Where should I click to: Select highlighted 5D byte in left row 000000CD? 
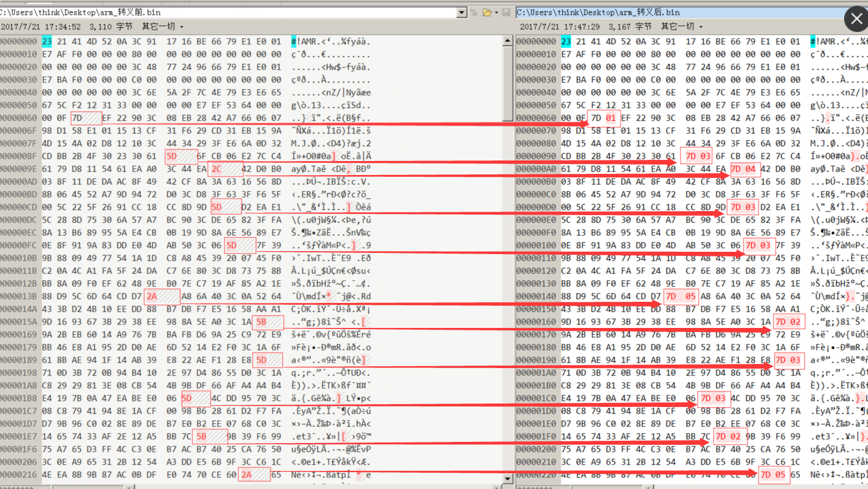pyautogui.click(x=216, y=207)
